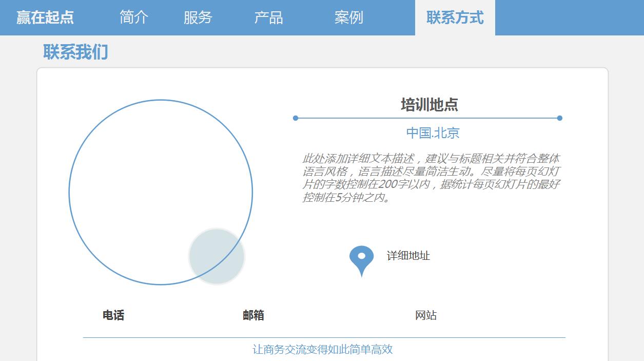Click the 网站 label
The height and width of the screenshot is (361, 644).
pos(426,315)
